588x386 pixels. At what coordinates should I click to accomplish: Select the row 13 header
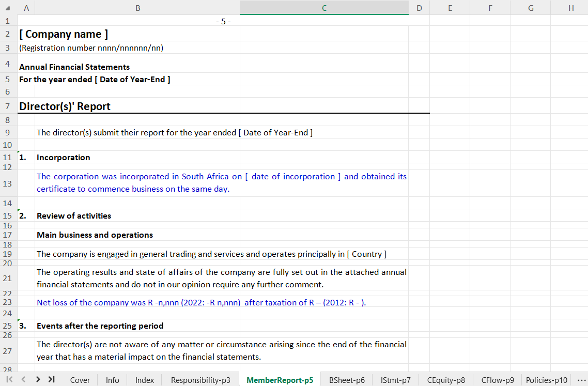coord(7,183)
